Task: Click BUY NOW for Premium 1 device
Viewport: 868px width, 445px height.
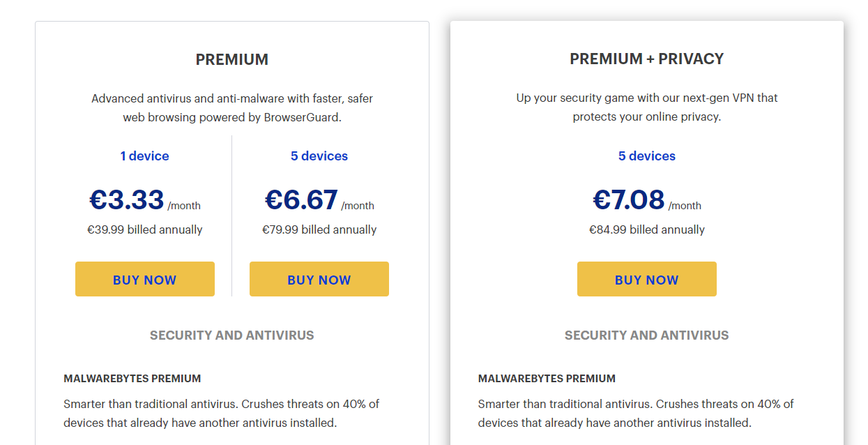Action: point(144,279)
